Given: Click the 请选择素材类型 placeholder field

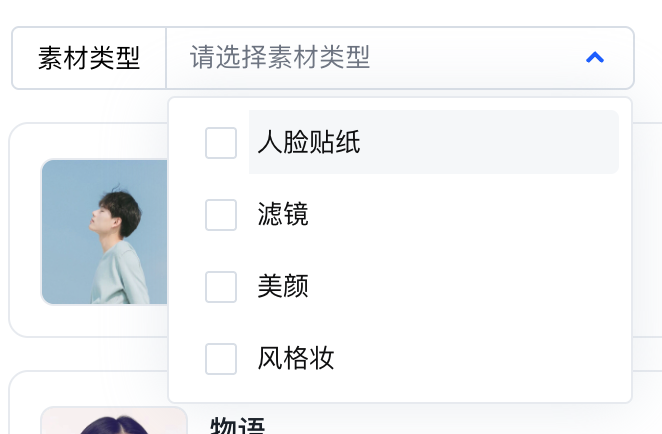Looking at the screenshot, I should (280, 58).
